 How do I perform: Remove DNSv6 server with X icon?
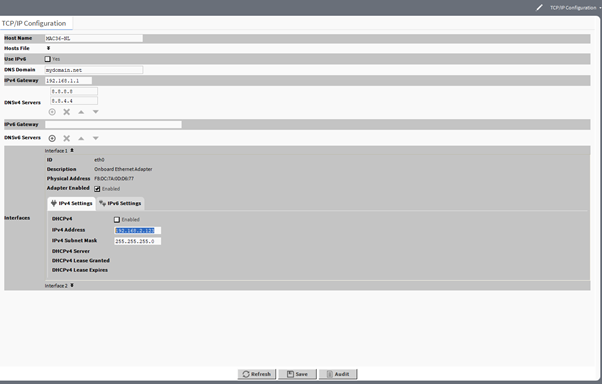click(x=67, y=138)
